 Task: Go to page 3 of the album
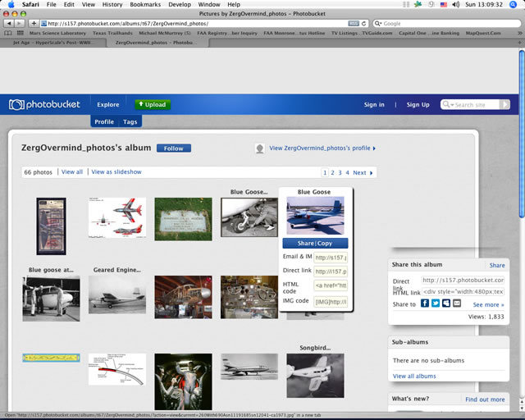point(340,173)
